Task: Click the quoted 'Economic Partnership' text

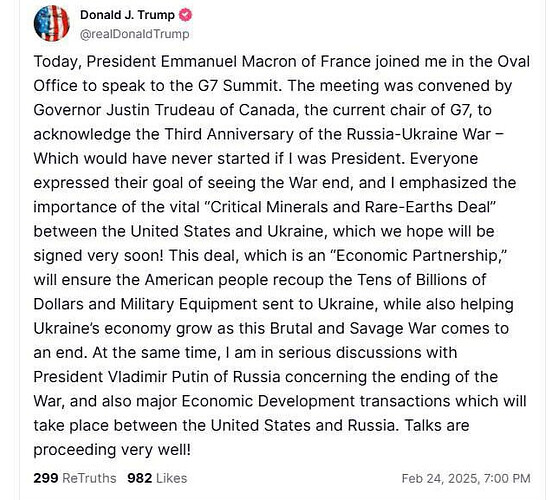Action: (419, 256)
